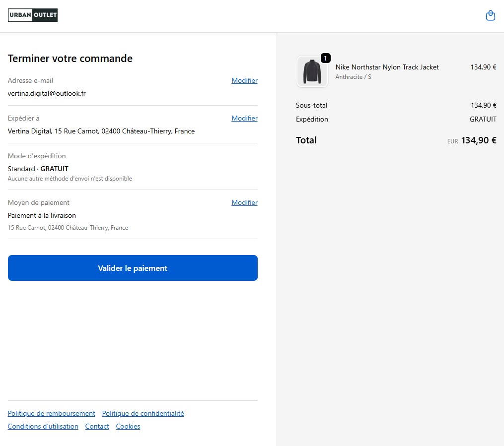Change the Moyen de paiement via Modifier
Screen dimensions: 504x446
pyautogui.click(x=244, y=202)
